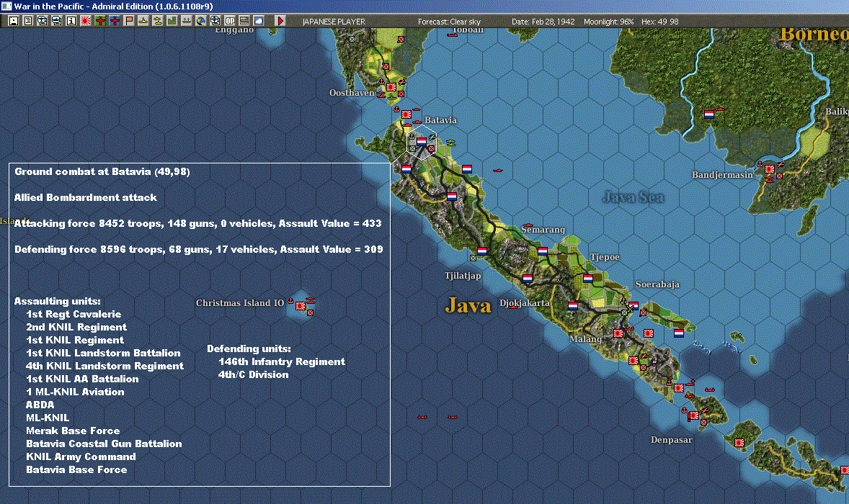Click the Oosthaven city label
This screenshot has height=504, width=849.
point(352,92)
